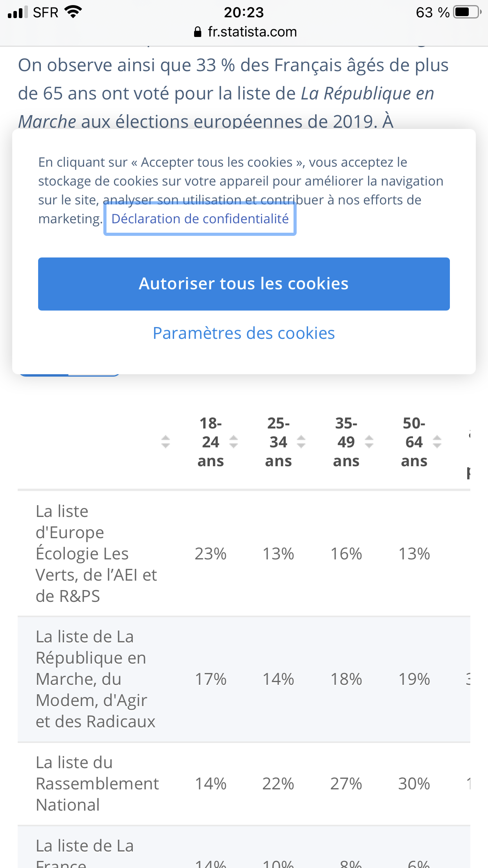The width and height of the screenshot is (488, 868).
Task: Tap the cellular signal bars icon
Action: pyautogui.click(x=18, y=12)
